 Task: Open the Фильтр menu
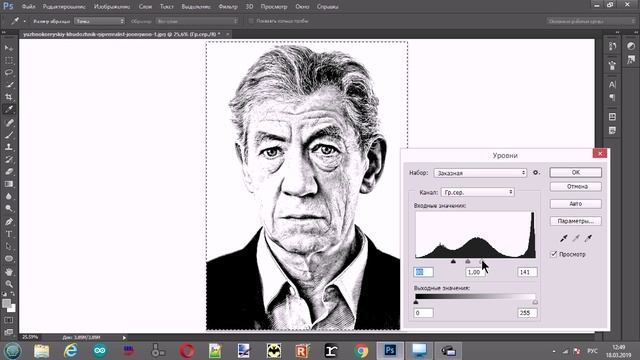228,7
